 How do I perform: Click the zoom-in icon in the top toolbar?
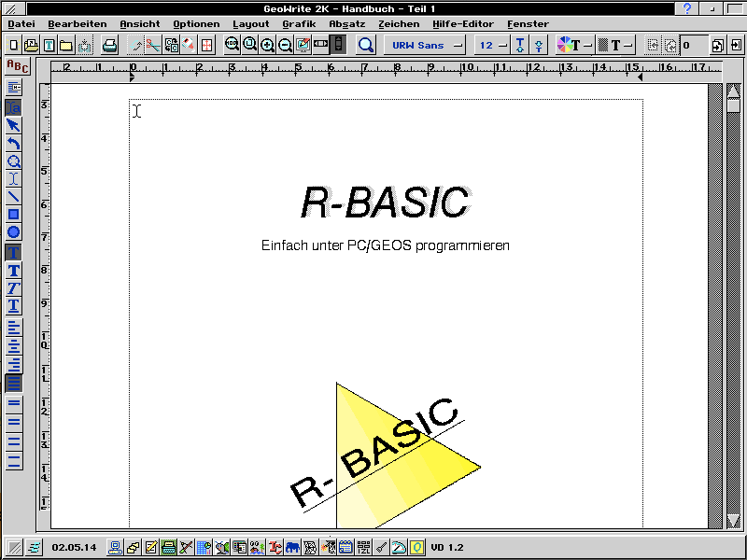coord(267,44)
